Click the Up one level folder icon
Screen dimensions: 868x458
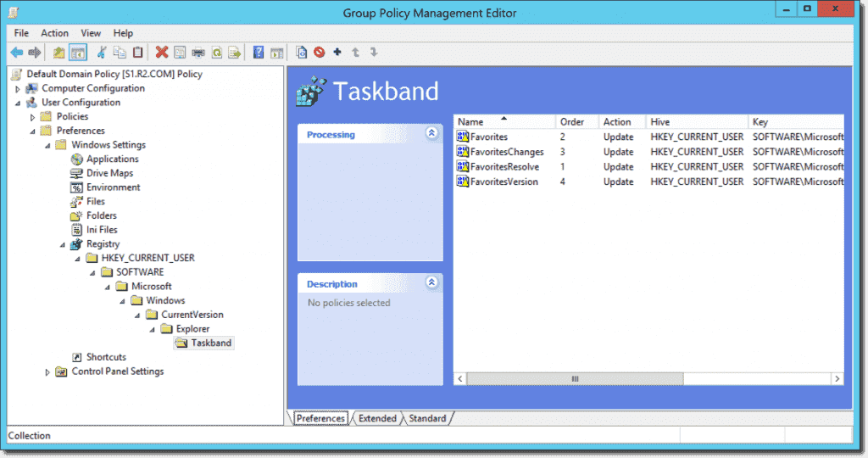(58, 53)
